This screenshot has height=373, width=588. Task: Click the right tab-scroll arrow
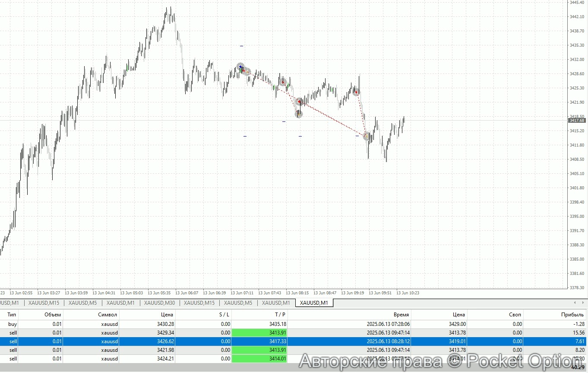pyautogui.click(x=582, y=303)
